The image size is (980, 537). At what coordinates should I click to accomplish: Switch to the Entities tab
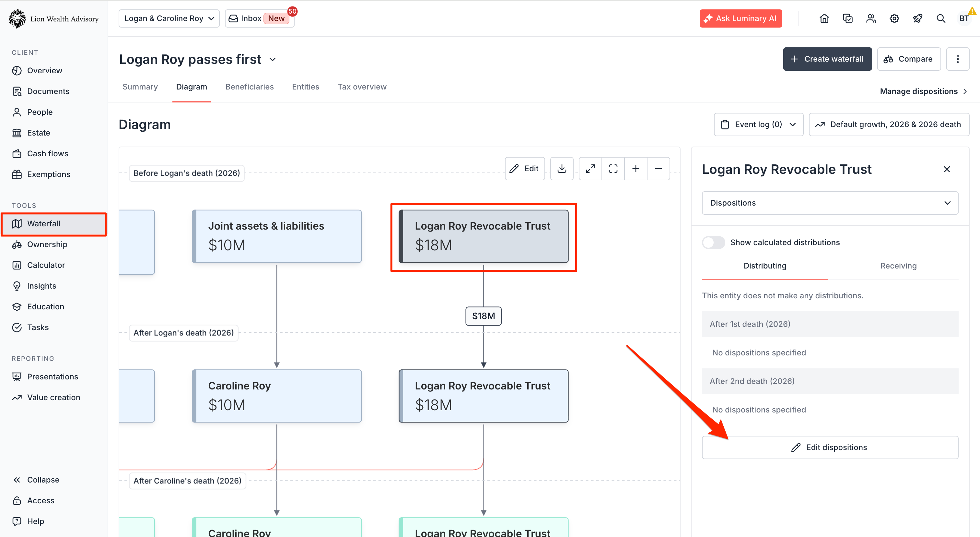306,87
